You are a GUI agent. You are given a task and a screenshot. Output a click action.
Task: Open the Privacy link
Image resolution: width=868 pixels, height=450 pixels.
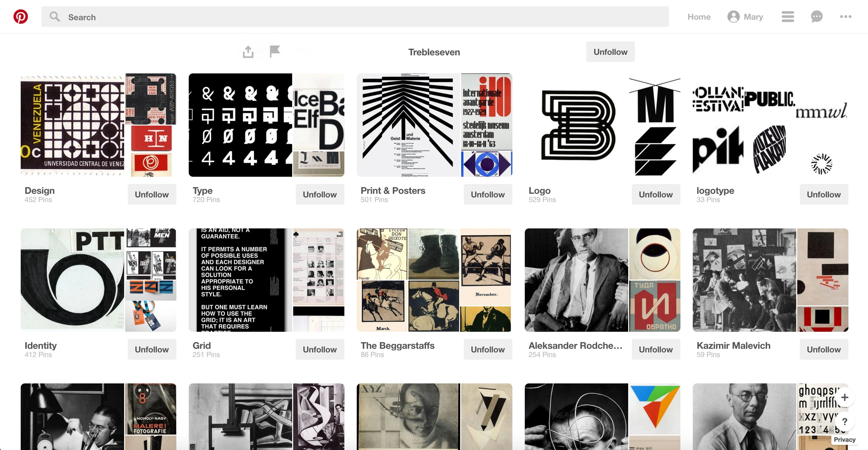pos(844,440)
